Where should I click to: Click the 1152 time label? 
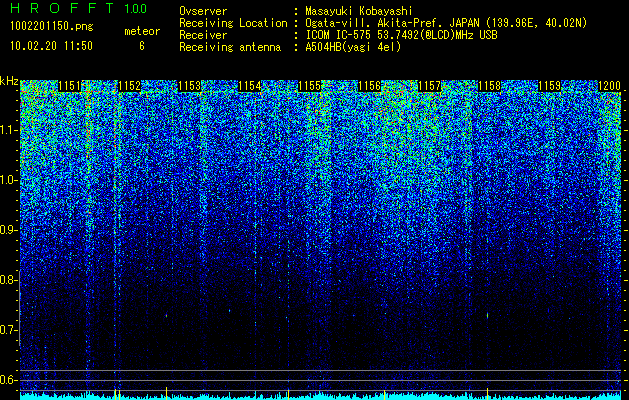(130, 86)
